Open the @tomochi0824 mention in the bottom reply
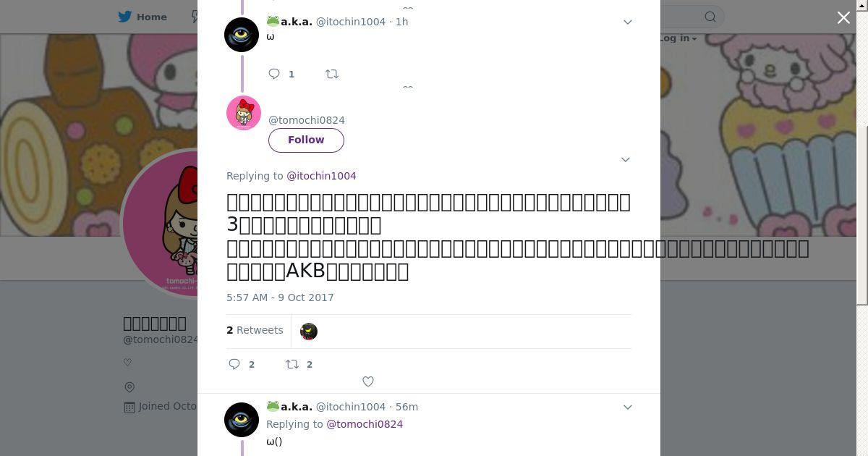Screen dimensions: 868x456 point(365,424)
